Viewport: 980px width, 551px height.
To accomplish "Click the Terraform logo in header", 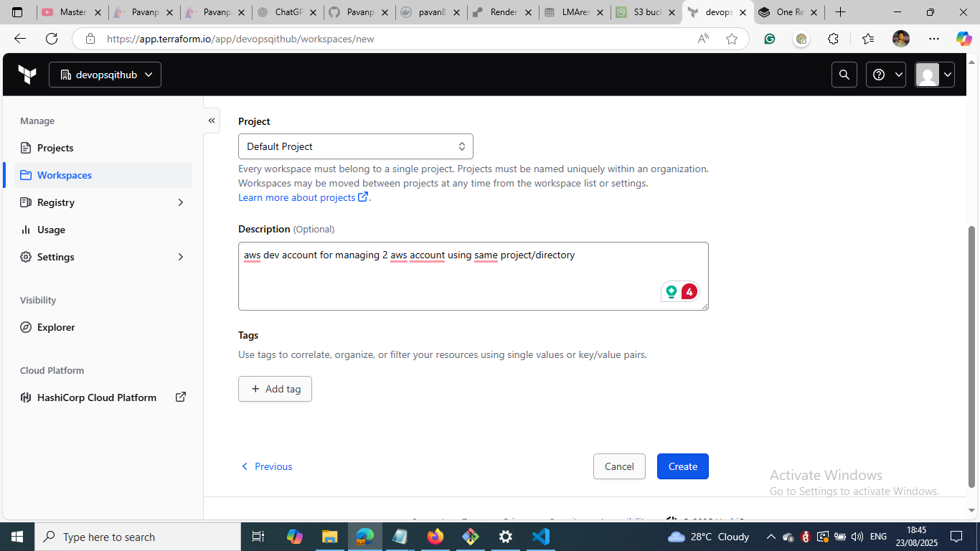I will click(27, 75).
